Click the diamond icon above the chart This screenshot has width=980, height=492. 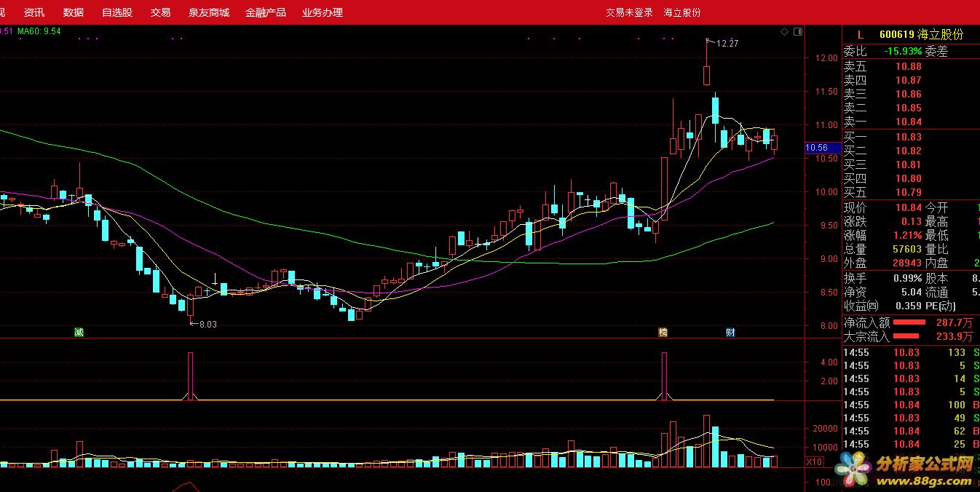click(784, 31)
